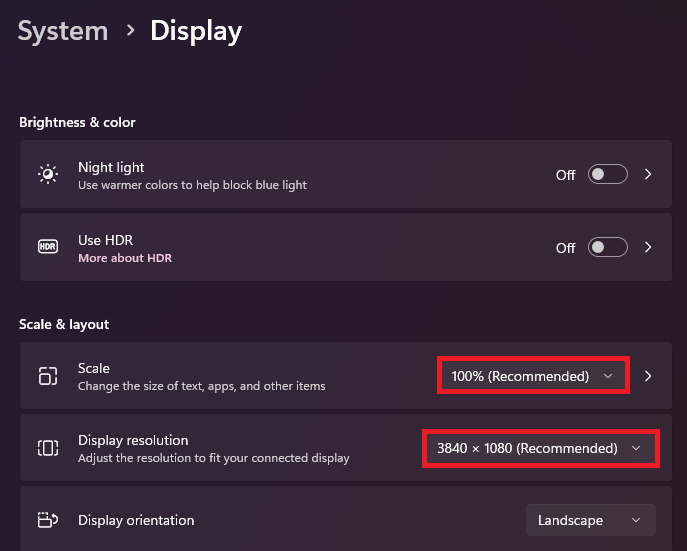Go back to System breadcrumb
Screen dimensions: 687x551
(x=63, y=30)
